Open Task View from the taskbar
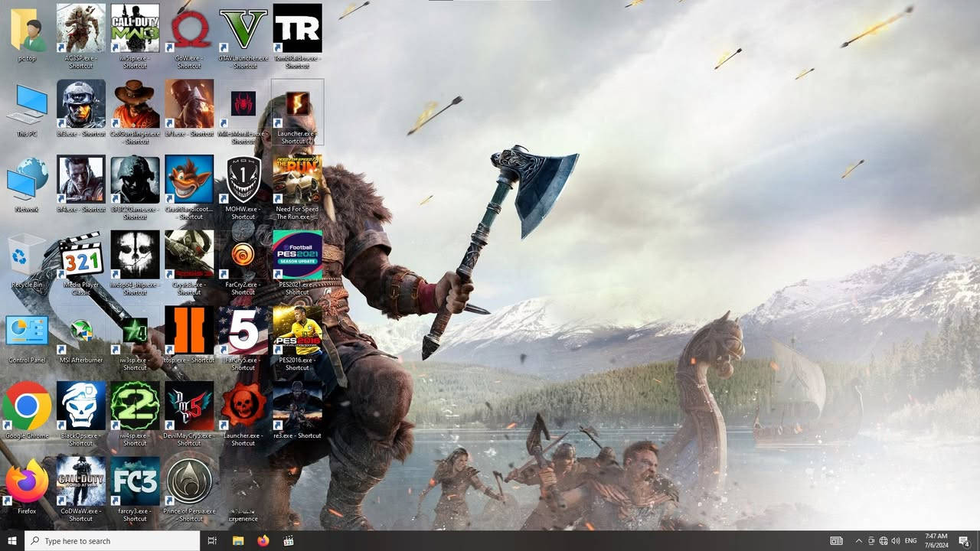 pos(213,541)
